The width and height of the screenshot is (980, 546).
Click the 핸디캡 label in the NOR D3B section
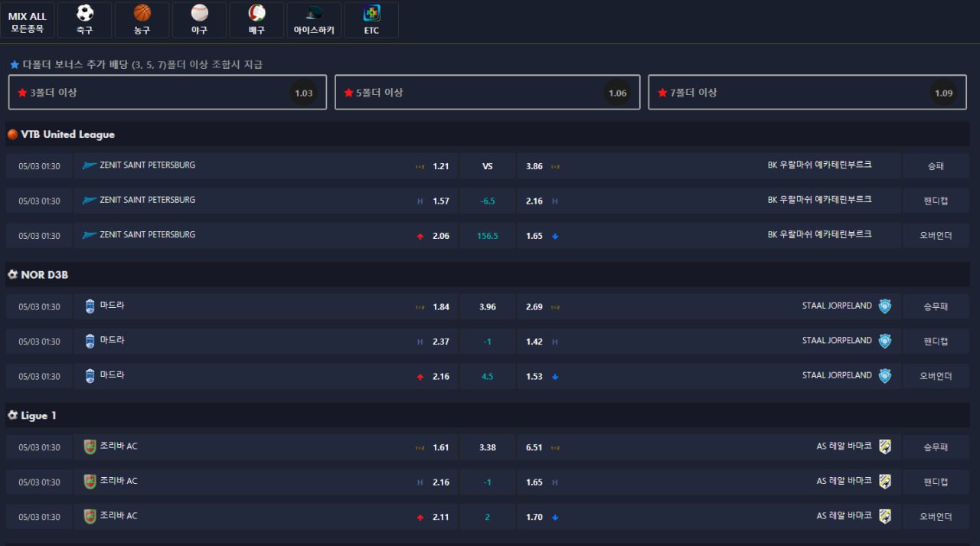pyautogui.click(x=936, y=342)
